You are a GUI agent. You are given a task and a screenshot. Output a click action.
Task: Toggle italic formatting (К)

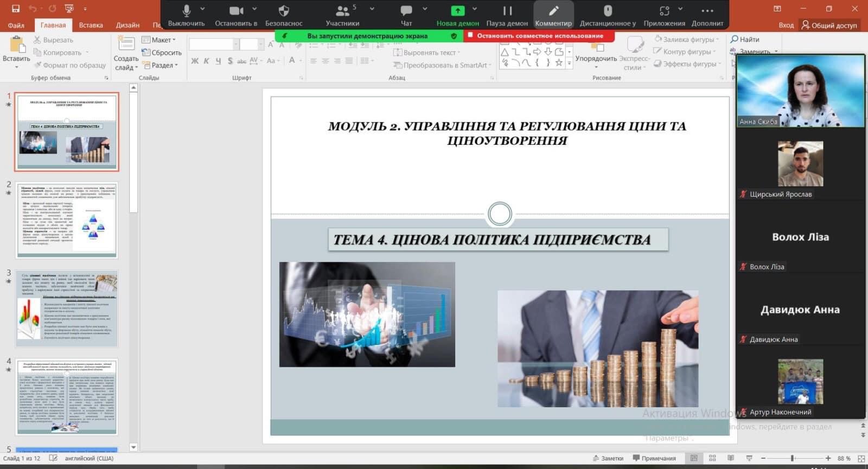tap(206, 61)
